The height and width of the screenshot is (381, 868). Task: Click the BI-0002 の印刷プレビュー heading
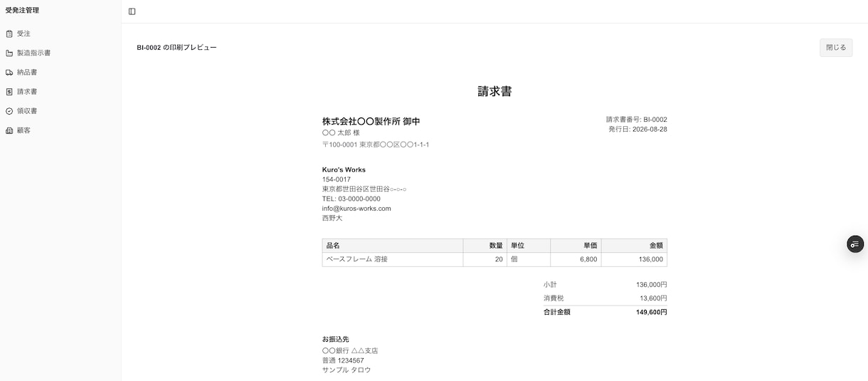click(x=176, y=48)
